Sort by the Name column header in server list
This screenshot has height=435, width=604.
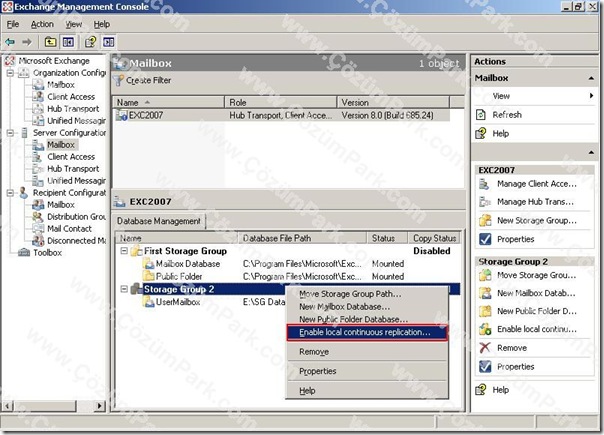[x=168, y=102]
